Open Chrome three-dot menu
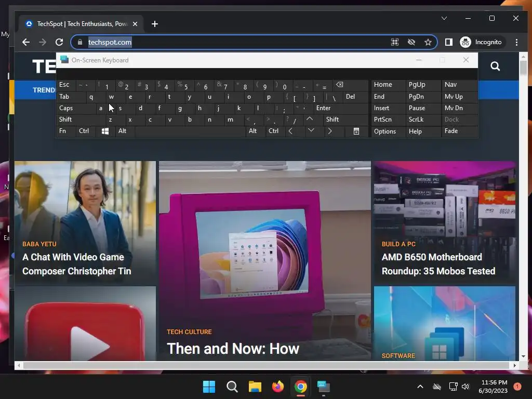 pyautogui.click(x=516, y=42)
